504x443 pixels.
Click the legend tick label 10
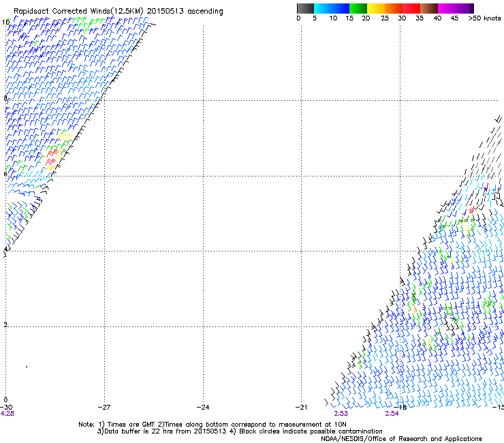333,18
